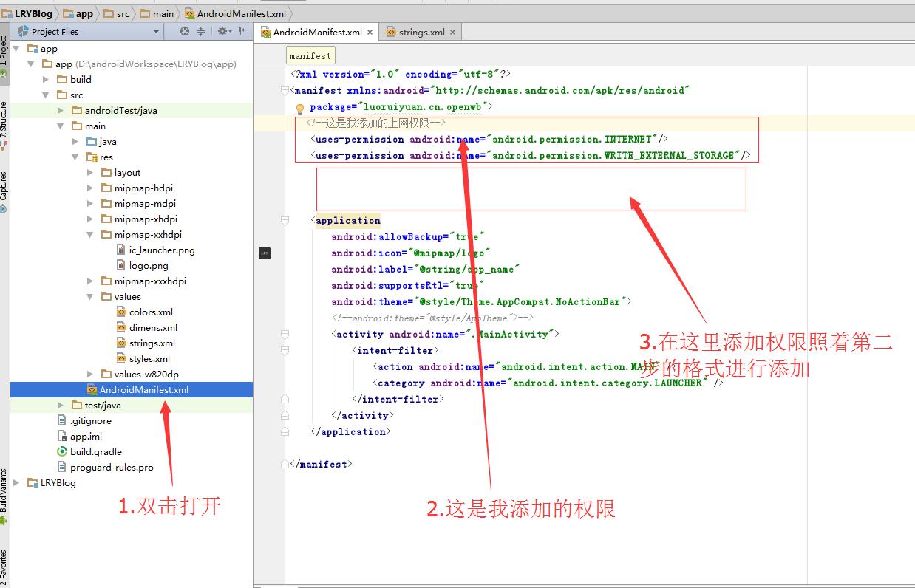Click the scroll from source target icon
The height and width of the screenshot is (588, 915).
click(185, 32)
